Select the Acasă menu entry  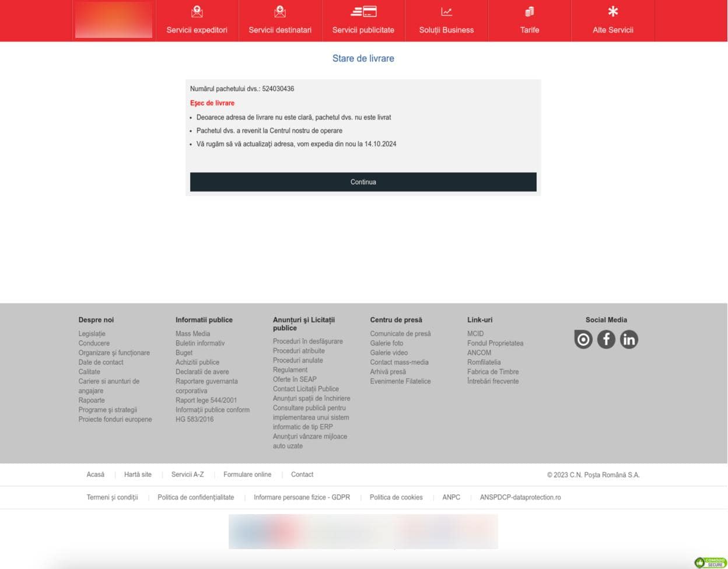click(95, 474)
